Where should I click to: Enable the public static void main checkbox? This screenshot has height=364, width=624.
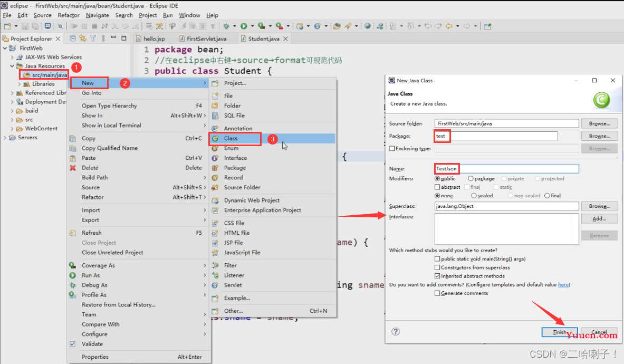coord(437,259)
